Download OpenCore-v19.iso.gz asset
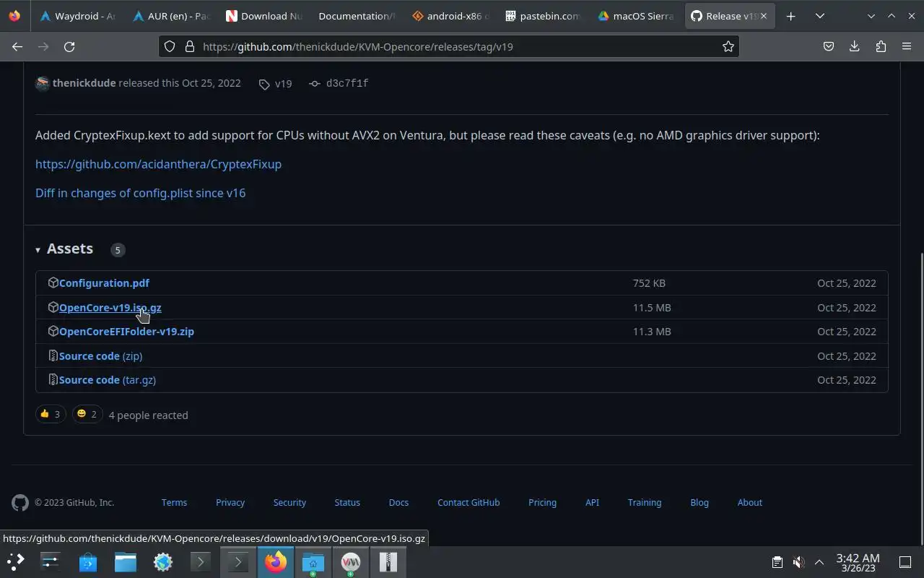This screenshot has width=924, height=578. coord(110,308)
